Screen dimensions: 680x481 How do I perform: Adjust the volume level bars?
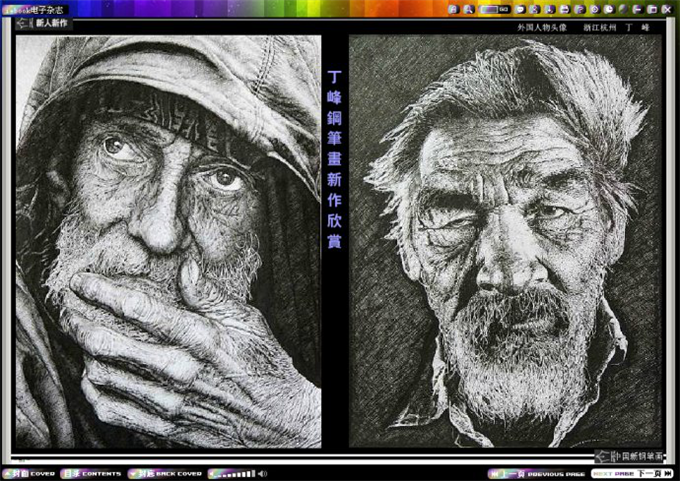[x=232, y=474]
